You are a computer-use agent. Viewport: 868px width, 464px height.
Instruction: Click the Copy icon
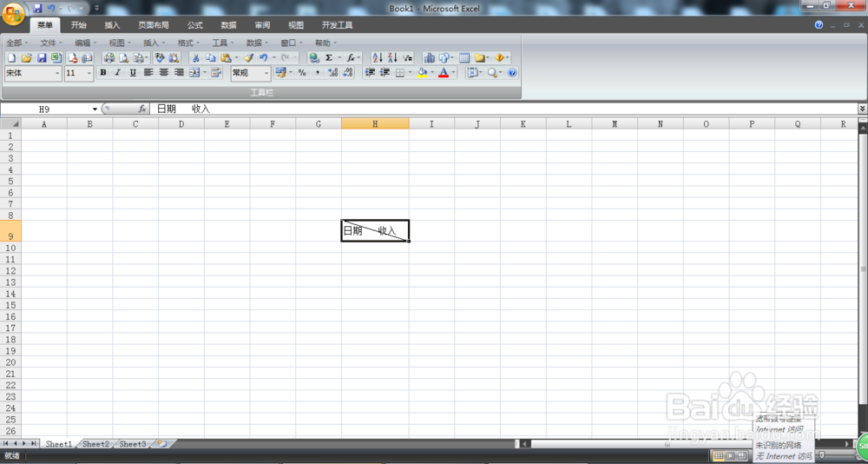(x=210, y=57)
